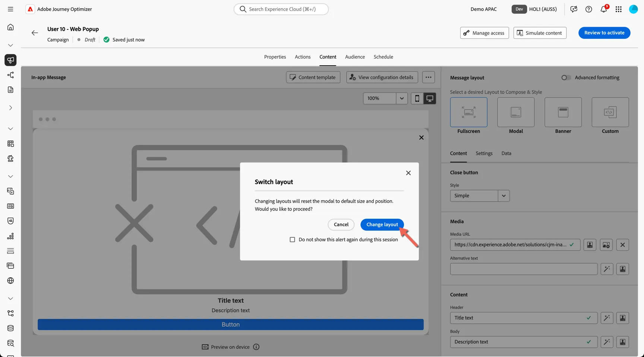Click the info icon next to Preview on device
This screenshot has height=357, width=644.
click(256, 347)
